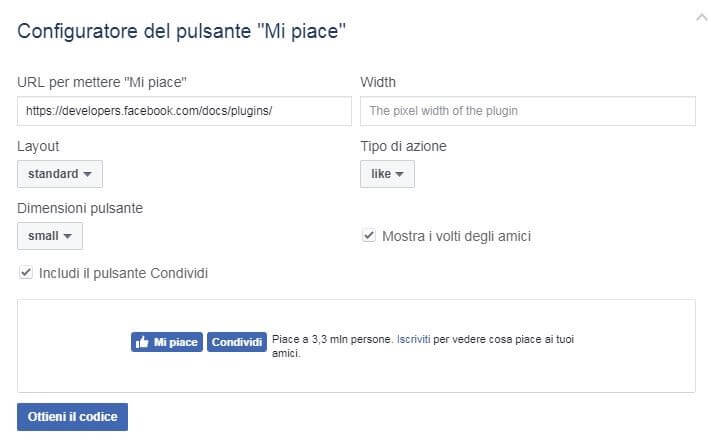Click the thumbs-up icon on Mi piace
Viewport: 711px width, 444px height.
[x=142, y=342]
